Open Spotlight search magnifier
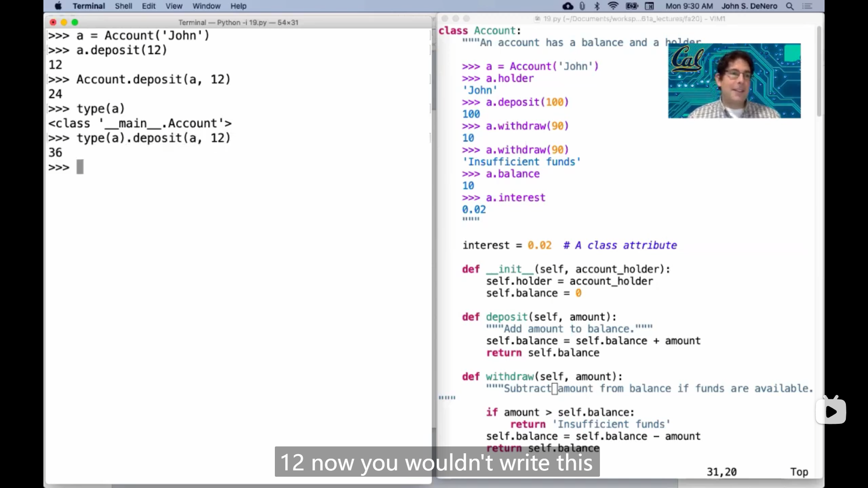Screen dimensions: 868x488 [x=790, y=6]
